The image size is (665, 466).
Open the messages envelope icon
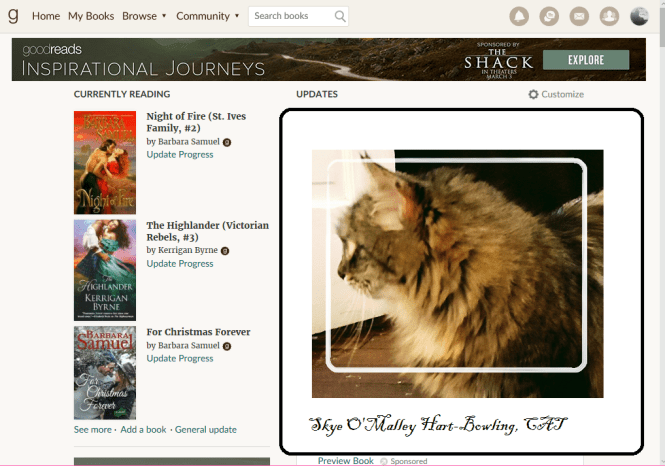point(579,16)
